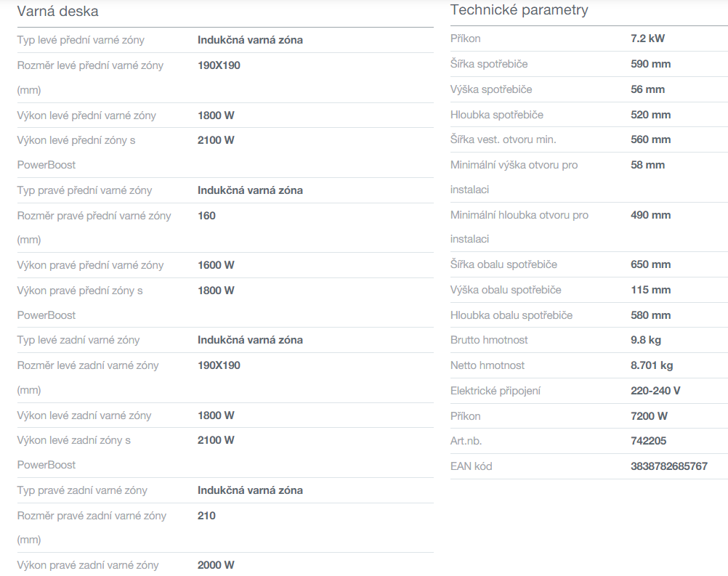
Task: Click the "Šířka vest. otvoru min." label
Action: (x=503, y=139)
